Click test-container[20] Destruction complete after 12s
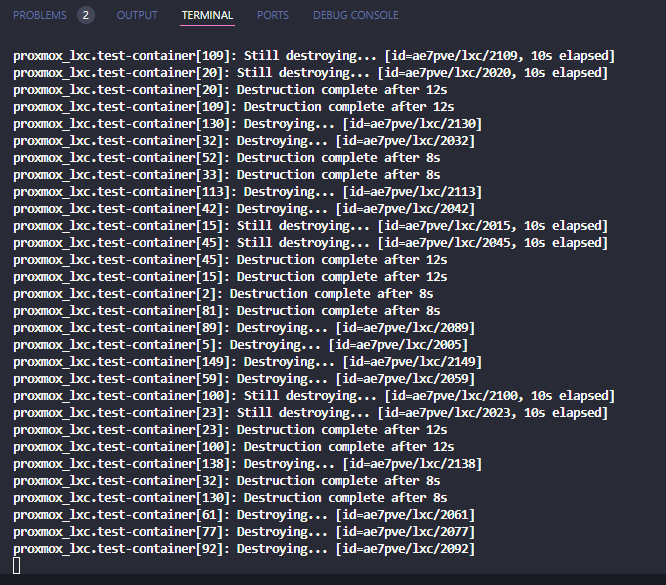Viewport: 666px width, 585px height. click(230, 90)
